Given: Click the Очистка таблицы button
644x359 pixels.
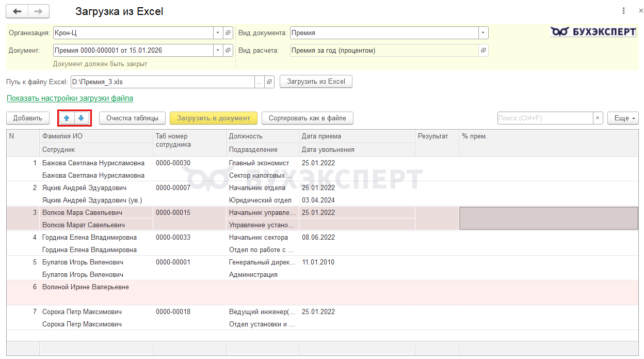Looking at the screenshot, I should point(132,118).
